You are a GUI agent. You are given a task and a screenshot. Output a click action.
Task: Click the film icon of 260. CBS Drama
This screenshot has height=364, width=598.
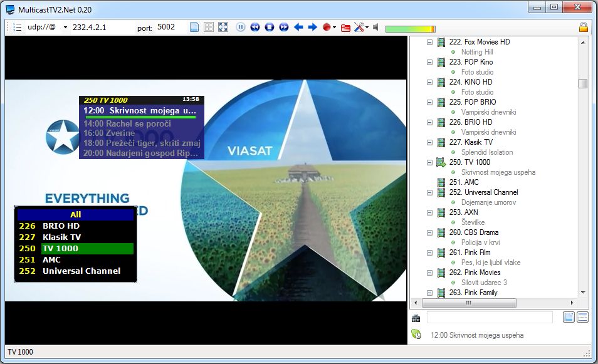441,232
